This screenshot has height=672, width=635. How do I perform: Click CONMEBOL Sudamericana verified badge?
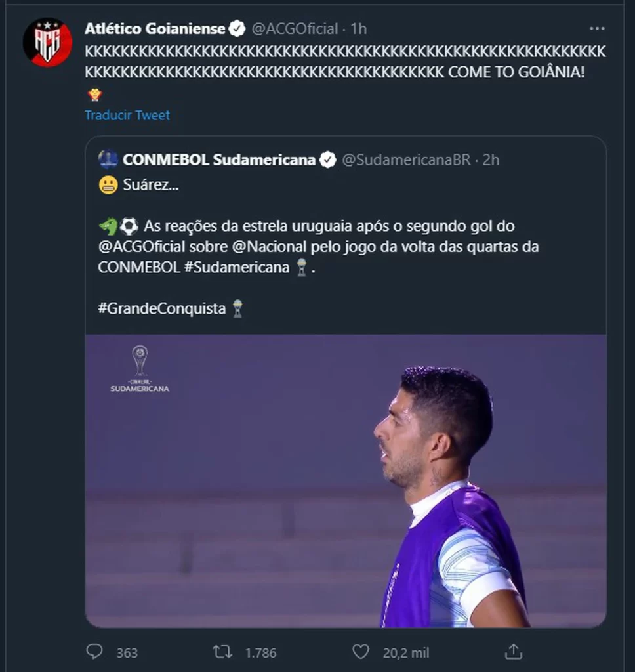tap(328, 159)
